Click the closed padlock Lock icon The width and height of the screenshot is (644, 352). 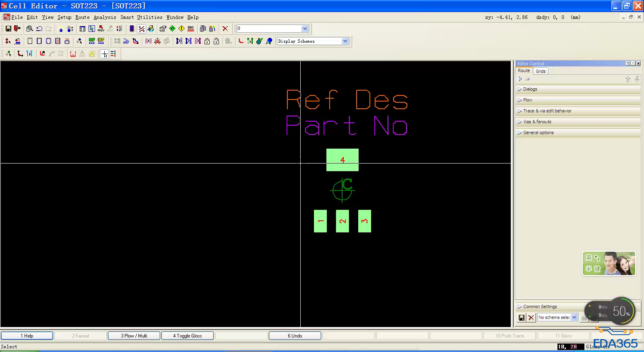207,41
